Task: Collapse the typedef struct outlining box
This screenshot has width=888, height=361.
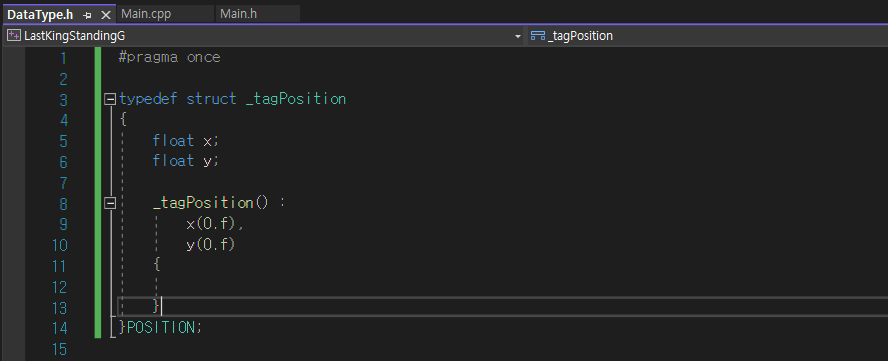Action: (x=110, y=99)
